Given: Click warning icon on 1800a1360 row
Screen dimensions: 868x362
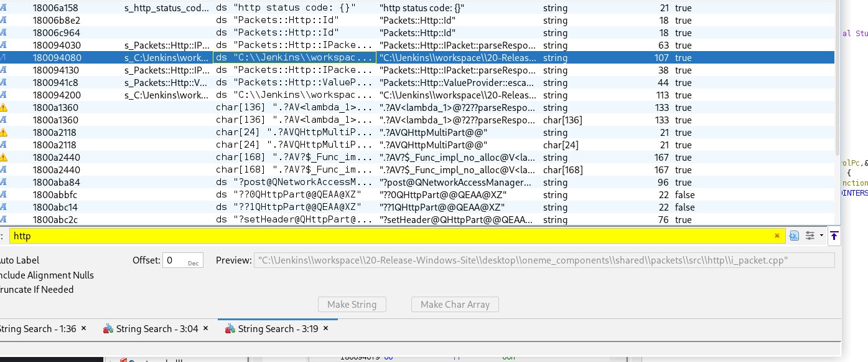Looking at the screenshot, I should 3,108.
